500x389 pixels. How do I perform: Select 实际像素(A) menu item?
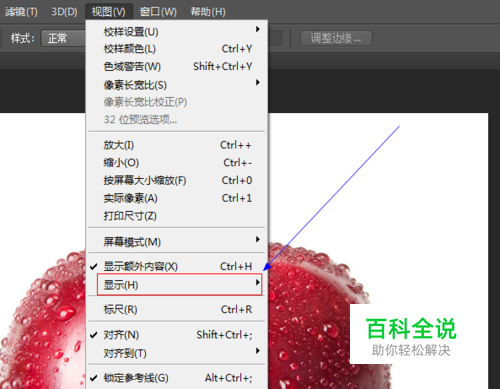click(x=177, y=198)
